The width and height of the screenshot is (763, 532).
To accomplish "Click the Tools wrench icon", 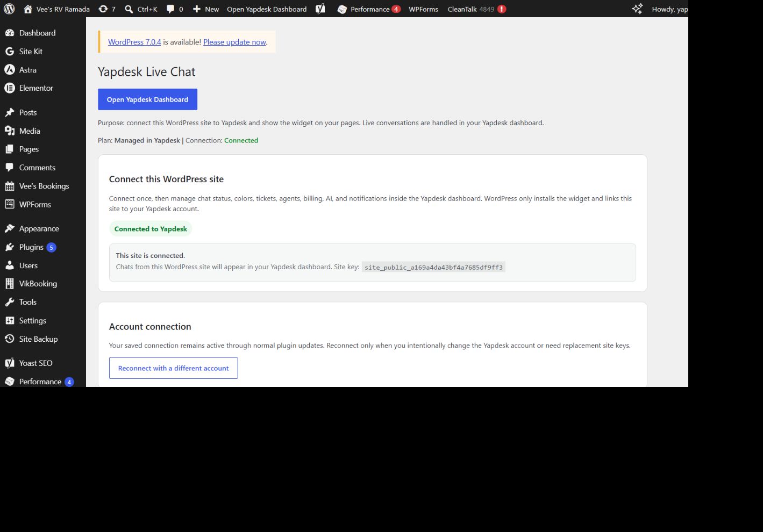I will [10, 302].
